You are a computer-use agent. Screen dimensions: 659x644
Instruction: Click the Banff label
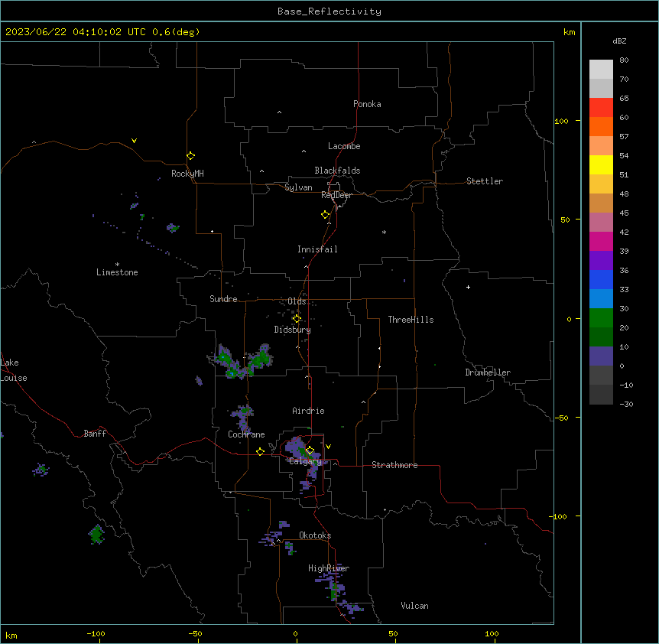[x=95, y=434]
